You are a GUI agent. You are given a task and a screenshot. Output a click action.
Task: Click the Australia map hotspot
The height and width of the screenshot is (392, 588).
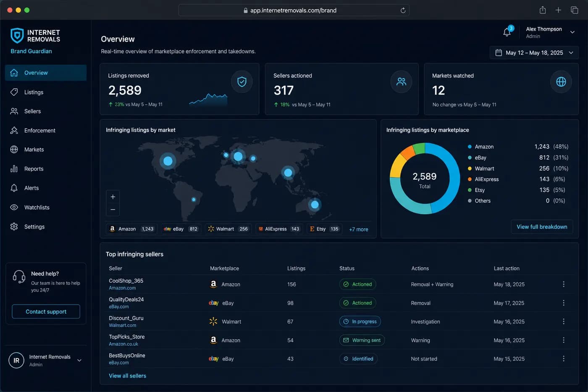coord(315,205)
